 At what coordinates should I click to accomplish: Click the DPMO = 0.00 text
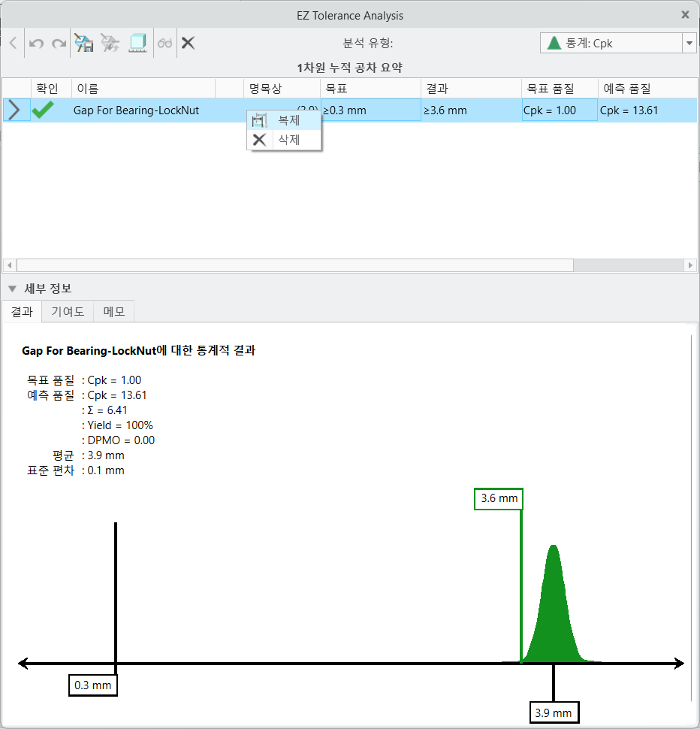click(121, 440)
